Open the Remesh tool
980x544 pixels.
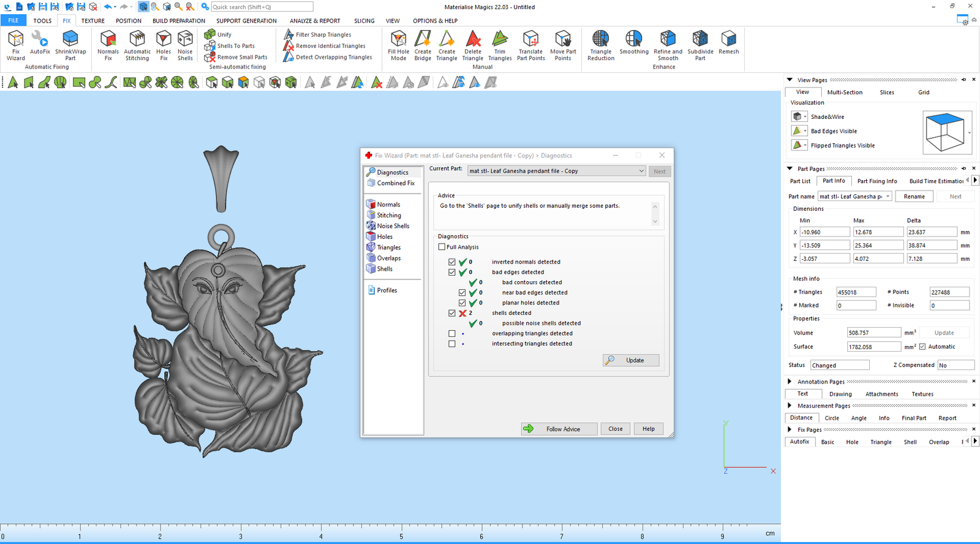729,43
